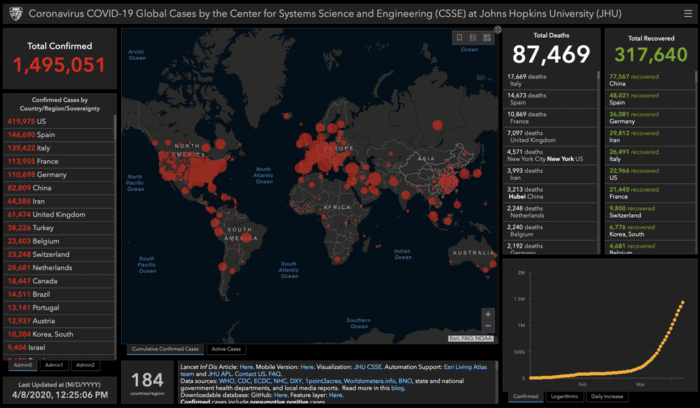
Task: Switch chart to Daily Increase tab
Action: click(607, 396)
